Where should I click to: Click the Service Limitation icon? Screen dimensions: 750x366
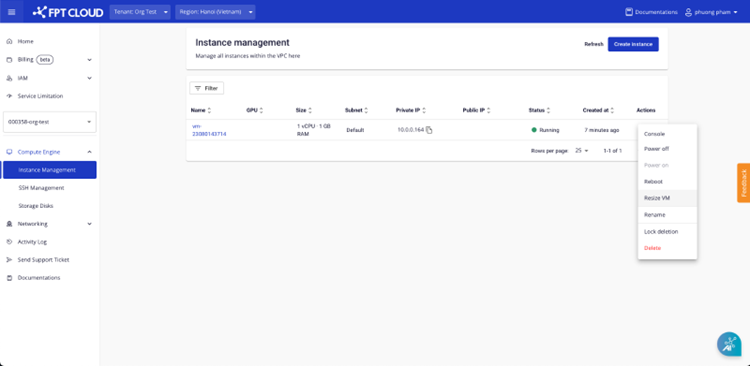9,96
